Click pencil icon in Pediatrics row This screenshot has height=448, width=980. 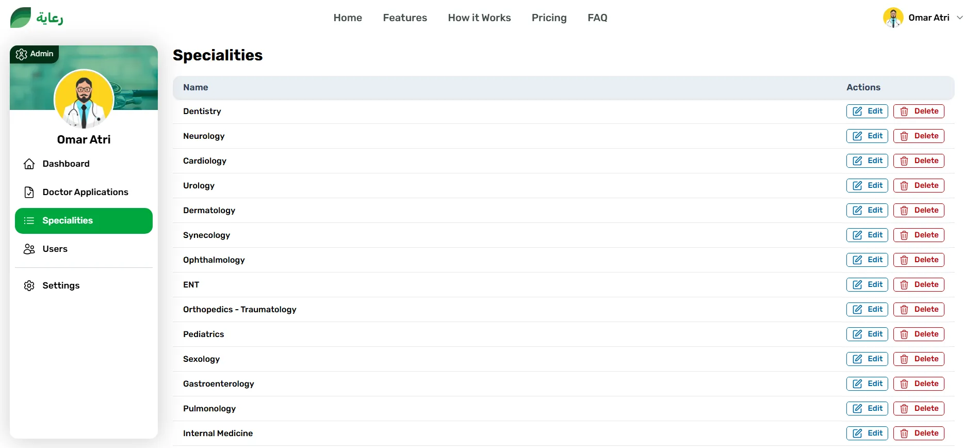point(857,334)
